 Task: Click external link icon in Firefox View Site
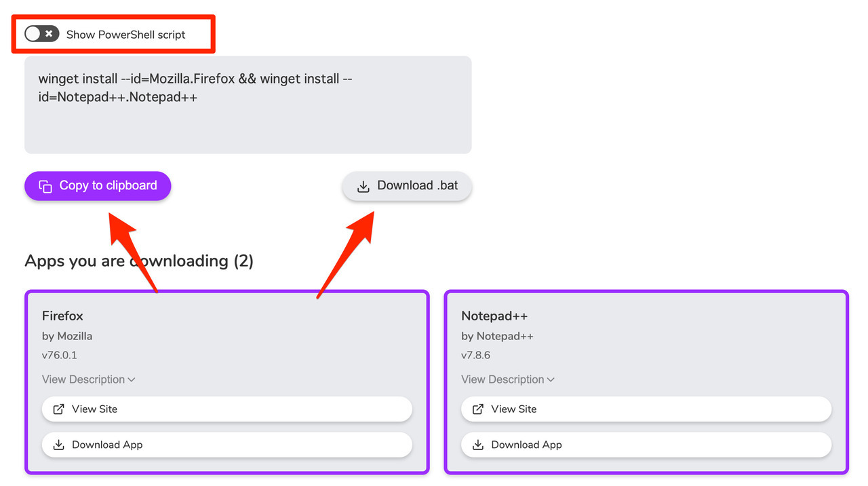click(x=59, y=409)
